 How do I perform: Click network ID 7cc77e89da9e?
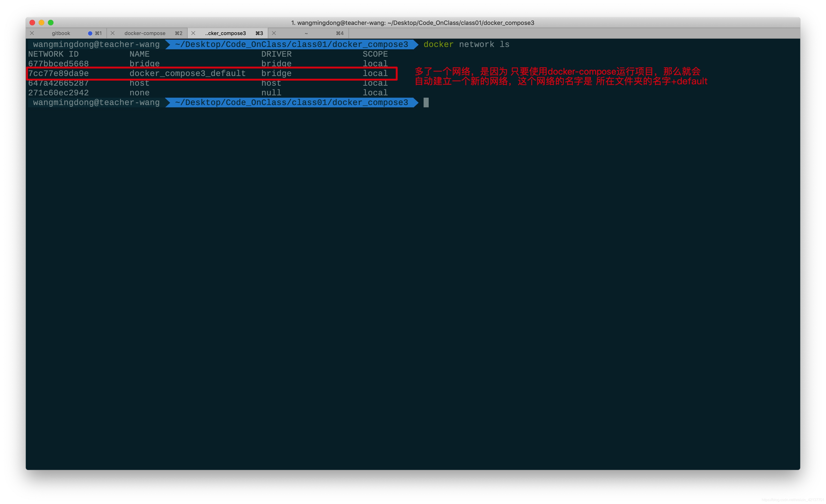[58, 73]
